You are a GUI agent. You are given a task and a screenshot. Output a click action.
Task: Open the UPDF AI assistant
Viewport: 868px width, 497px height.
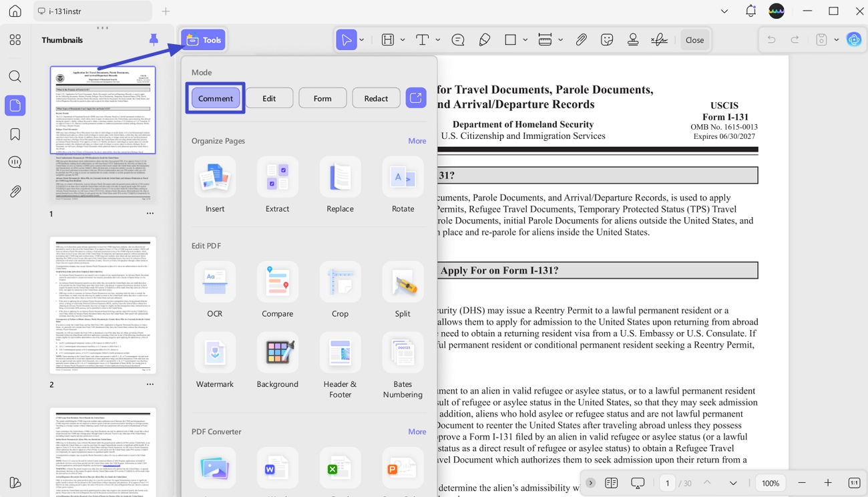(854, 40)
